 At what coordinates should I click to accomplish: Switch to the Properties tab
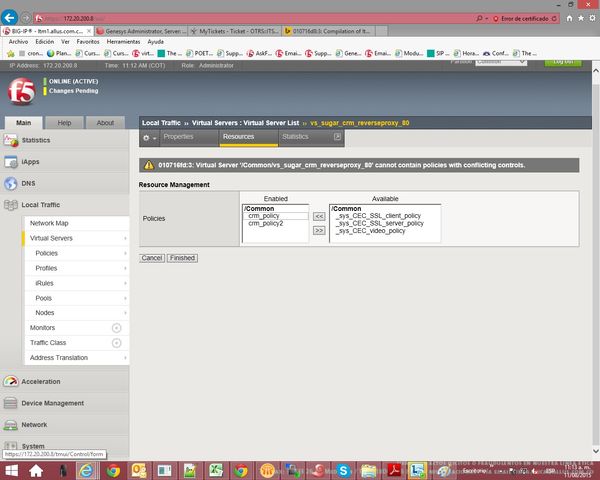coord(178,137)
